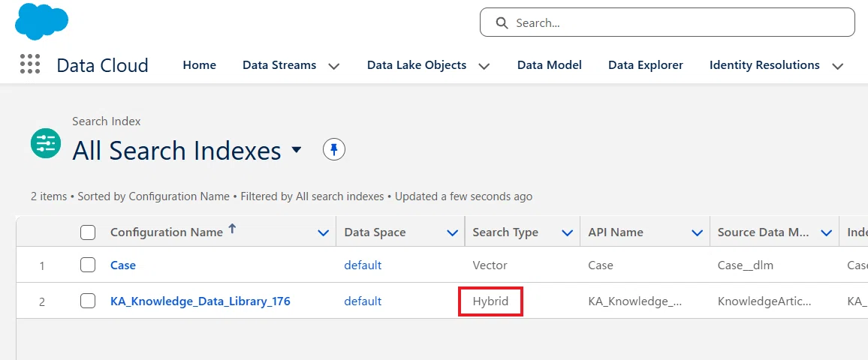Click the All Search Indexes heading

point(177,150)
